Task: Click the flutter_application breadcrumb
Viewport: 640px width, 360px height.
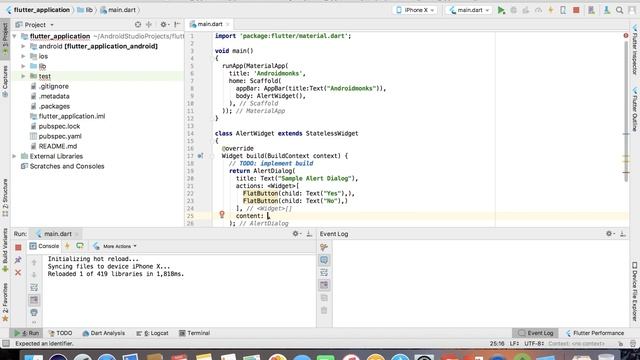Action: click(38, 10)
